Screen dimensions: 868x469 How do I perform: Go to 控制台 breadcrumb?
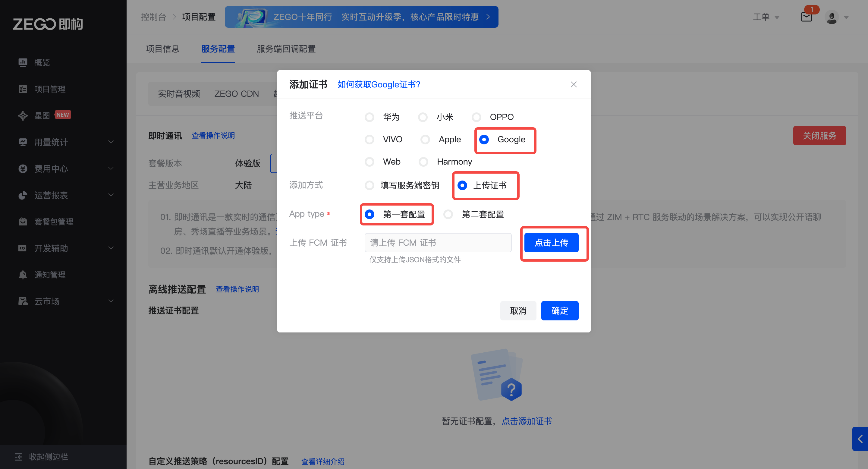[153, 17]
